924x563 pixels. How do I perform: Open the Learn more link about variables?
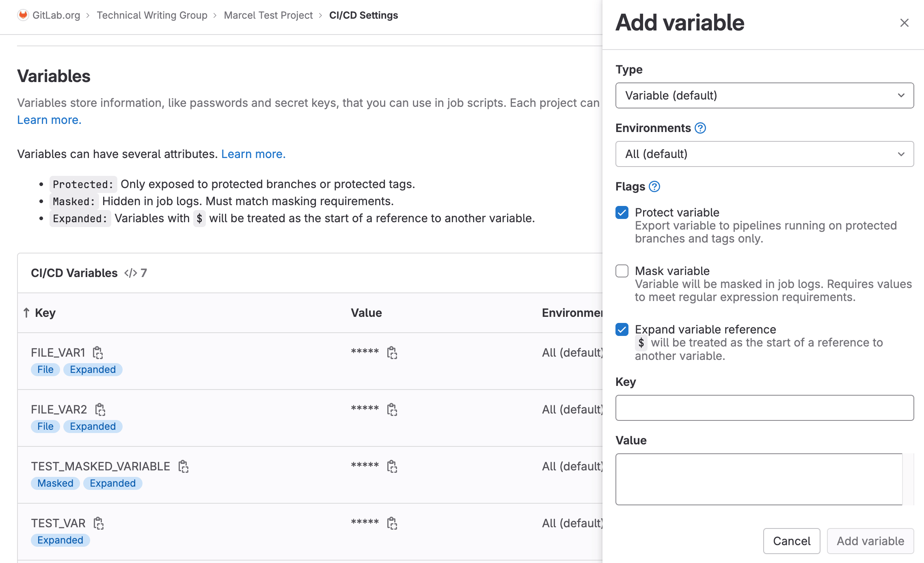click(x=49, y=120)
